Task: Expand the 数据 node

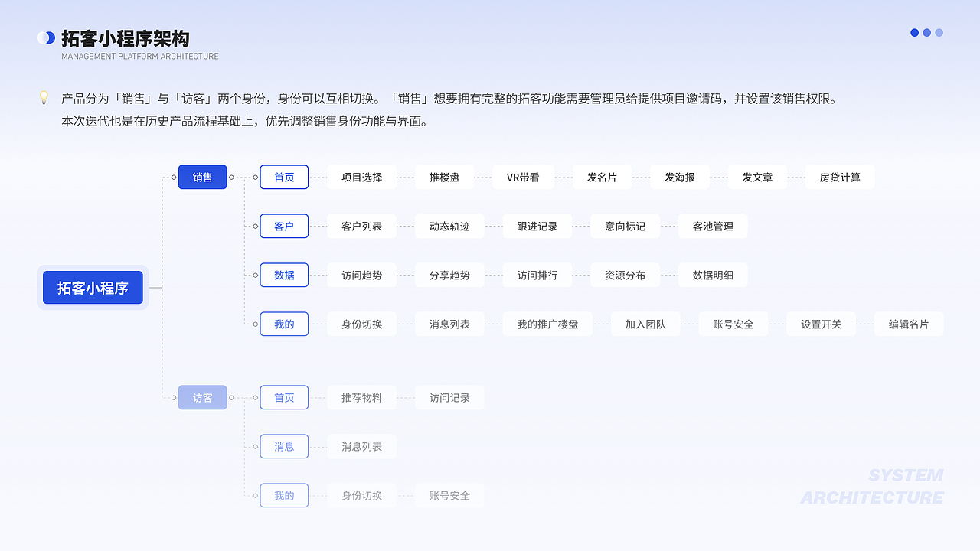Action: tap(284, 275)
